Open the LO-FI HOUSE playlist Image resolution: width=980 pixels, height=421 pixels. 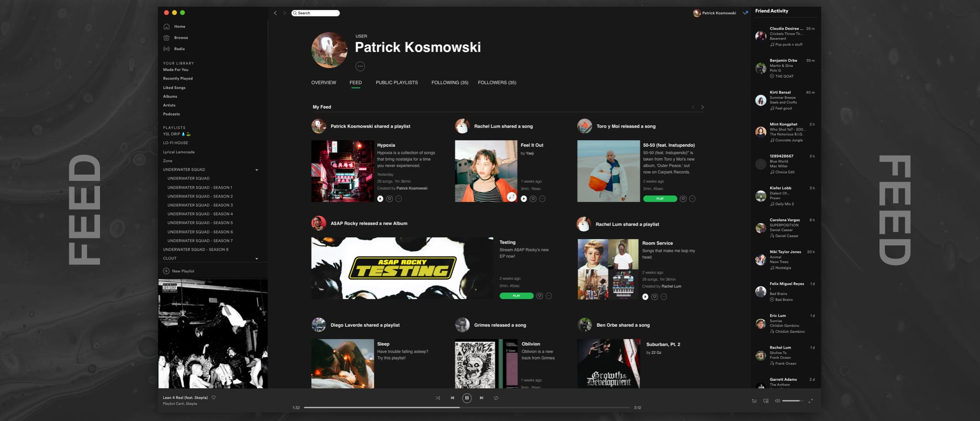(x=176, y=143)
